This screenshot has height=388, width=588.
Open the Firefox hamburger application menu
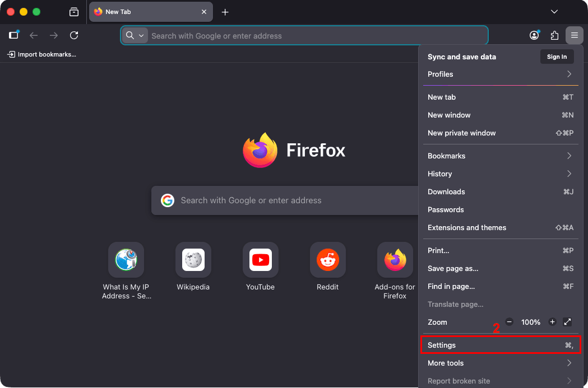pos(574,36)
